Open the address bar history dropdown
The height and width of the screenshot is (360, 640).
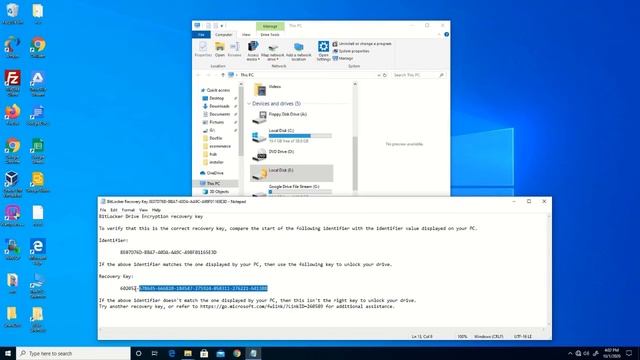[378, 75]
